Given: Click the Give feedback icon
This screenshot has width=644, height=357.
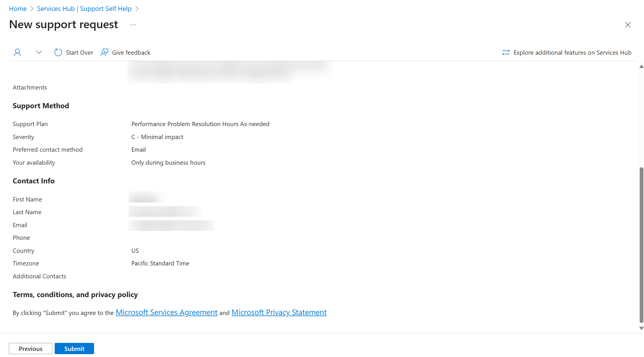Looking at the screenshot, I should 104,52.
